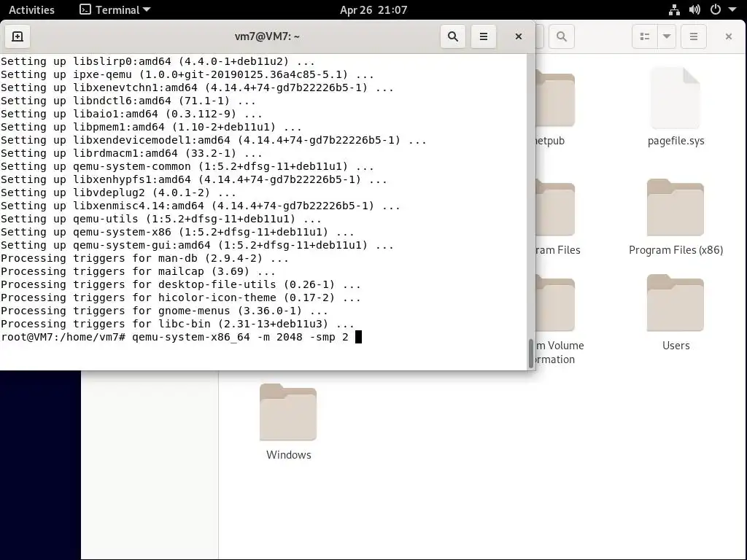Open the terminal hamburger menu
This screenshot has width=747, height=560.
pyautogui.click(x=483, y=36)
